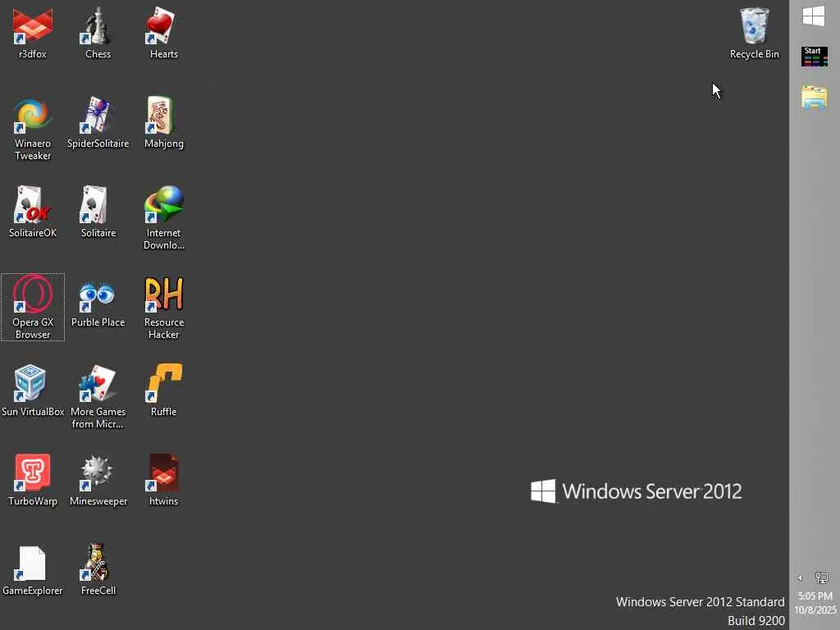840x630 pixels.
Task: Select the r3dfox desktop shortcut
Action: (33, 33)
